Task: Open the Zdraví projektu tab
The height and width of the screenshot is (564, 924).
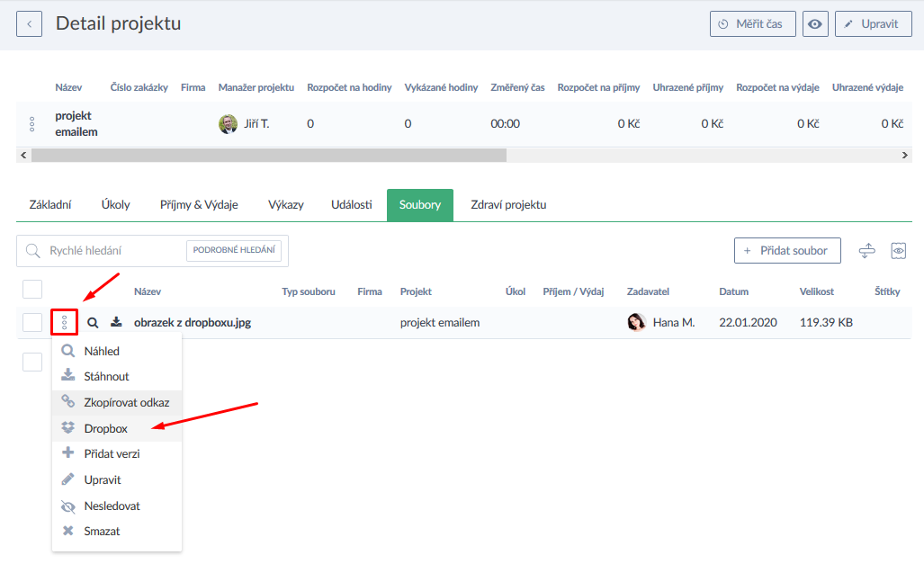Action: [508, 204]
